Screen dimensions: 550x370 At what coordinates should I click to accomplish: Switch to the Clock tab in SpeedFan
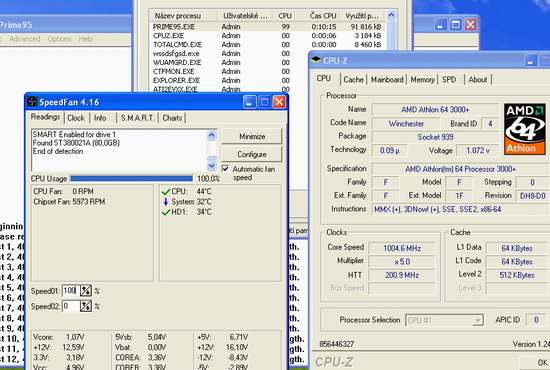pos(76,118)
